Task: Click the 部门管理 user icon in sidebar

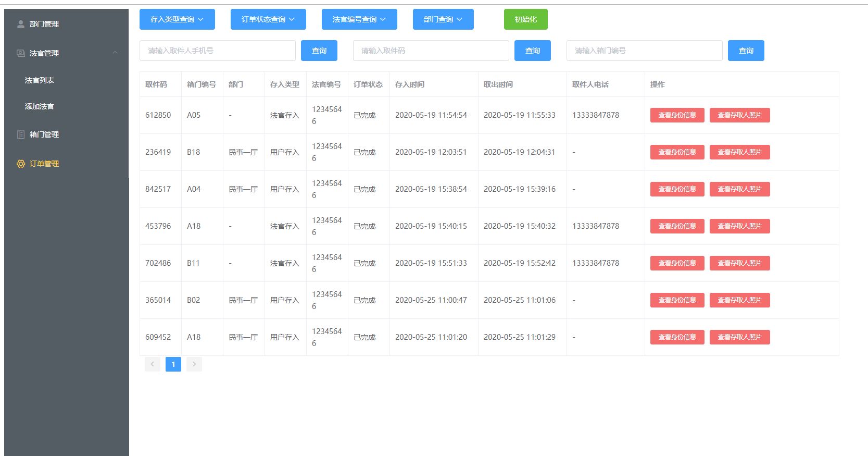Action: [x=21, y=24]
